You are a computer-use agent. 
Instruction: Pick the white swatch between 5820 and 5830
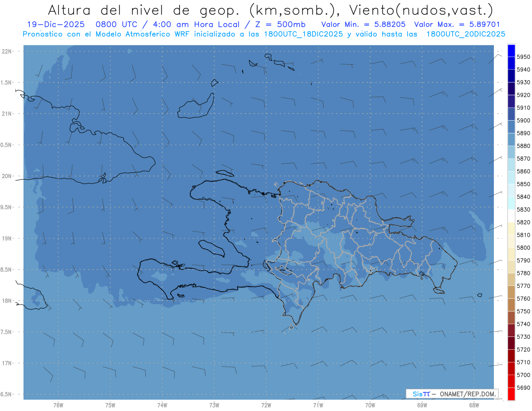tap(511, 216)
